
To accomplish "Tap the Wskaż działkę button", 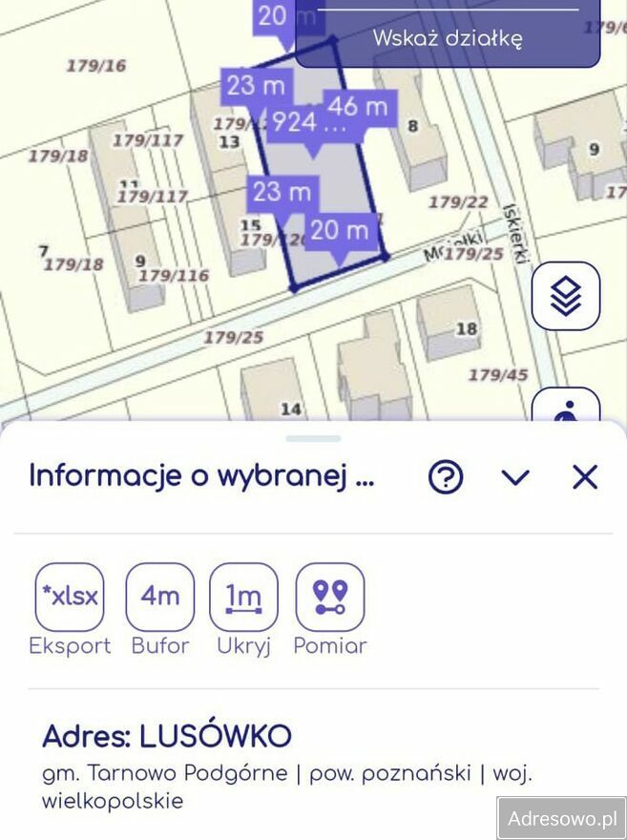I will pyautogui.click(x=448, y=37).
